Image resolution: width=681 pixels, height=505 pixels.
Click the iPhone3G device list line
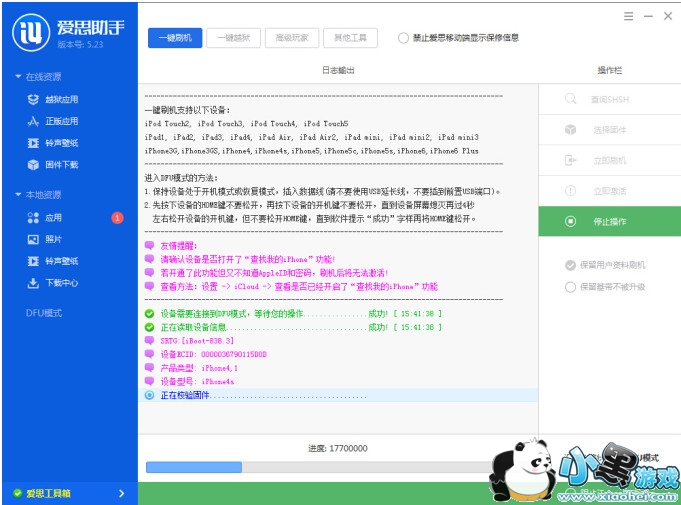pos(311,151)
